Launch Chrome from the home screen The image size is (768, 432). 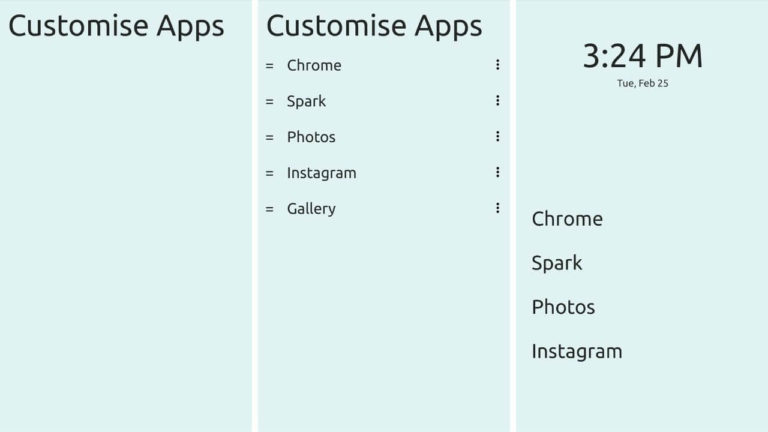coord(567,219)
